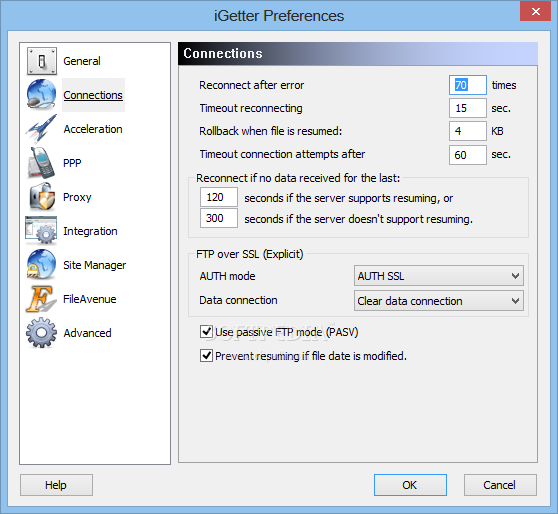Viewport: 558px width, 514px height.
Task: Go to the FileAvenue label
Action: (90, 299)
